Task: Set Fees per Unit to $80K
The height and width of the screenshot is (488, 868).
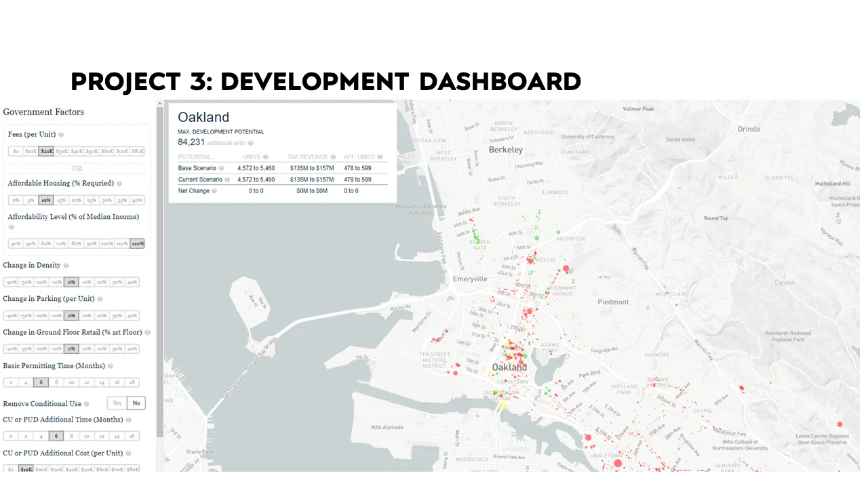Action: [138, 151]
